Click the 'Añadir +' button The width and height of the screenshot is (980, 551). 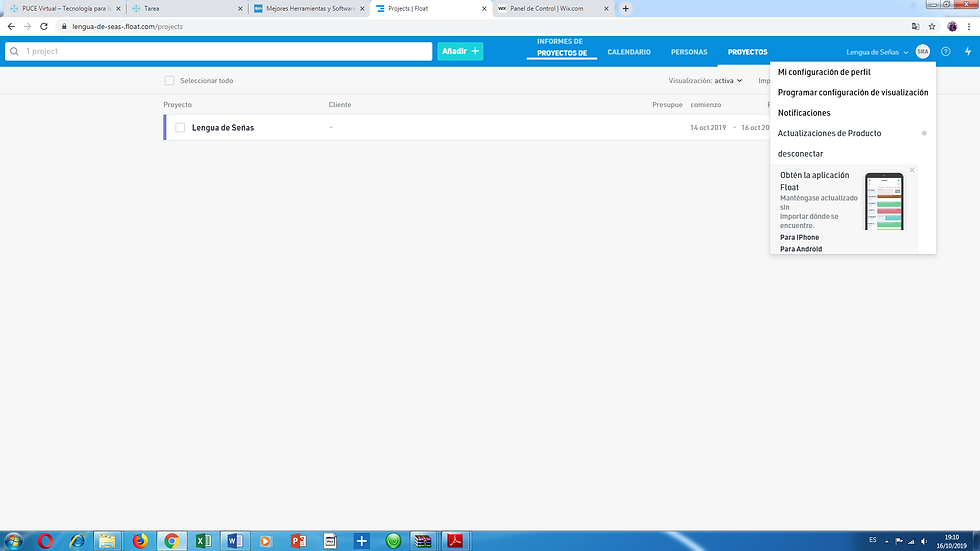[460, 51]
